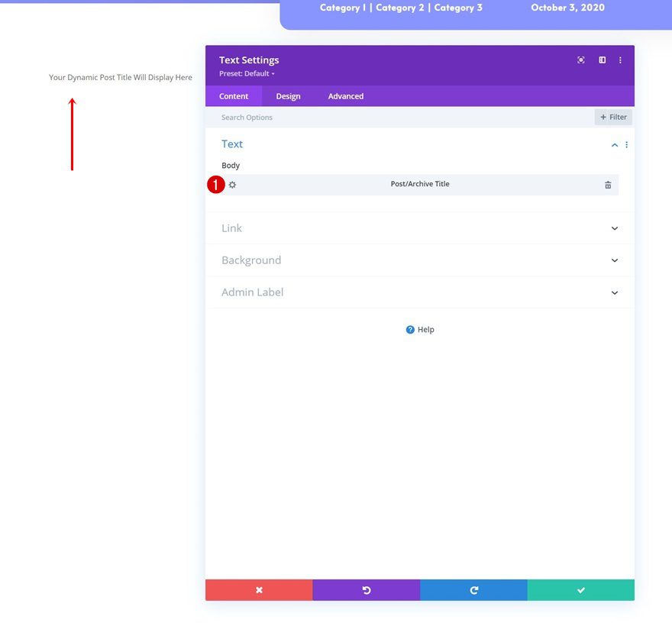Undo the last change in the builder
Screen dimensions: 672x629
366,589
